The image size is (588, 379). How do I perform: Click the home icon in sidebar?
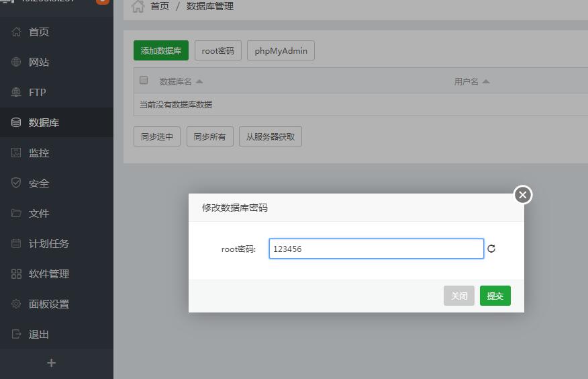point(16,32)
